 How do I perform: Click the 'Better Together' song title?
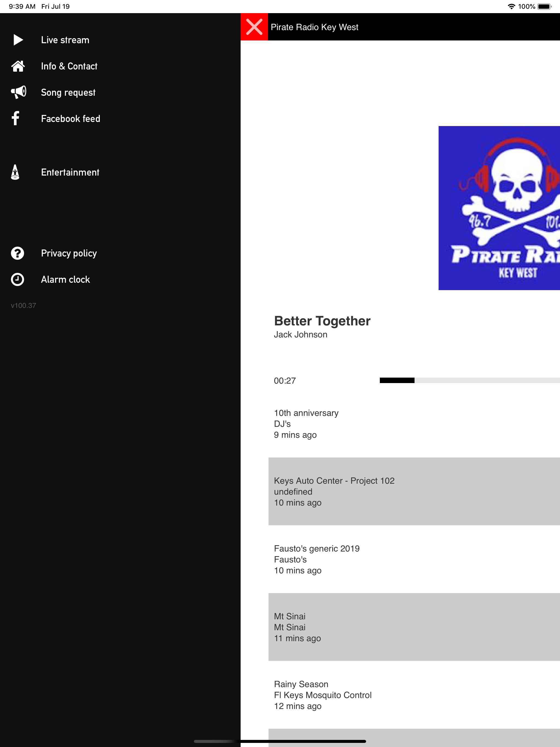(x=322, y=321)
